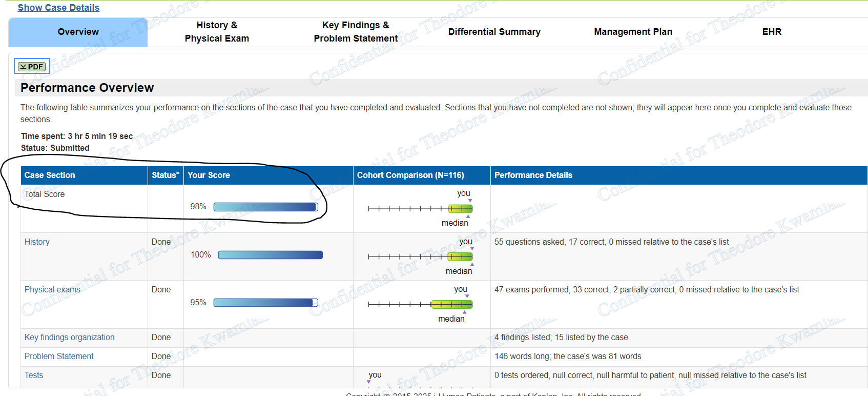The image size is (868, 396).
Task: Open the History section link
Action: (37, 242)
